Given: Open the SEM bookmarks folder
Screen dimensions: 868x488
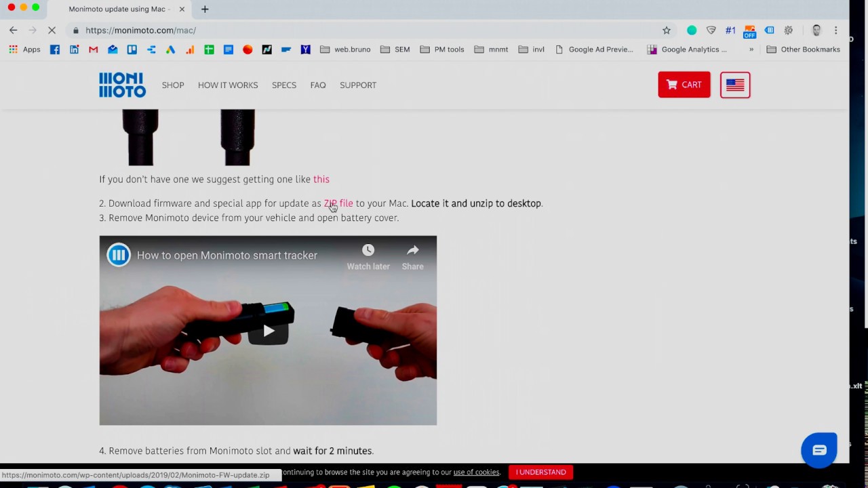Looking at the screenshot, I should click(395, 49).
